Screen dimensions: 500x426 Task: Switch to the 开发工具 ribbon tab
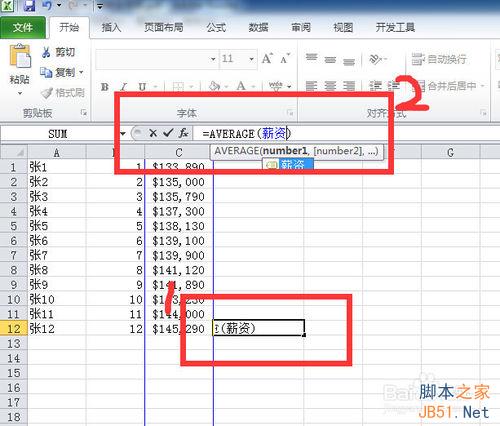395,27
